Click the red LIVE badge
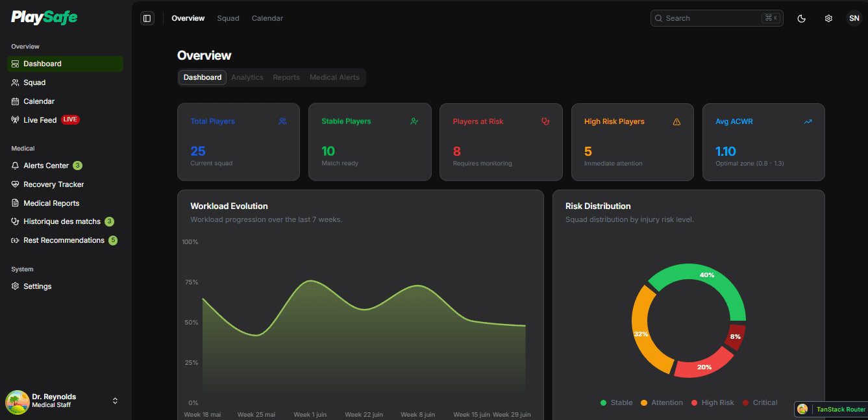This screenshot has width=868, height=420. pos(70,120)
